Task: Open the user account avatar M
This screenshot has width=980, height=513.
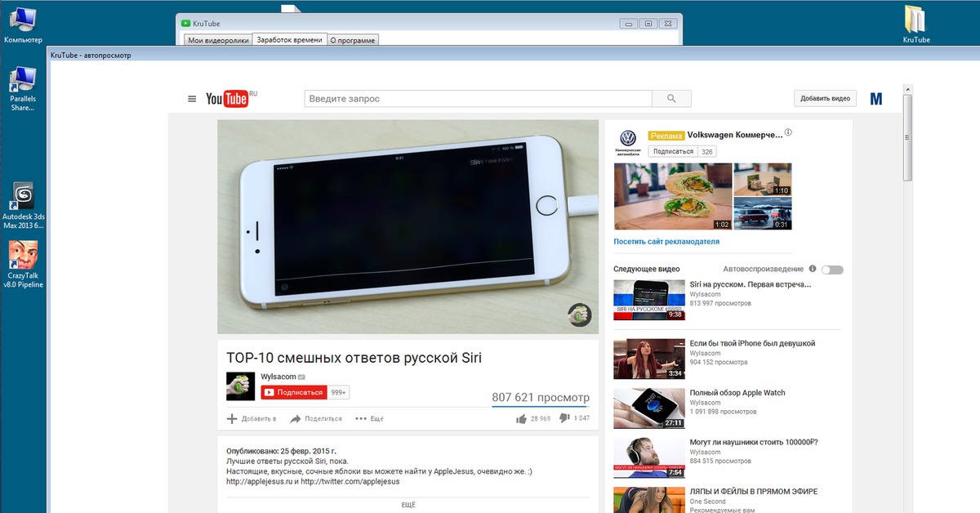Action: click(x=876, y=99)
